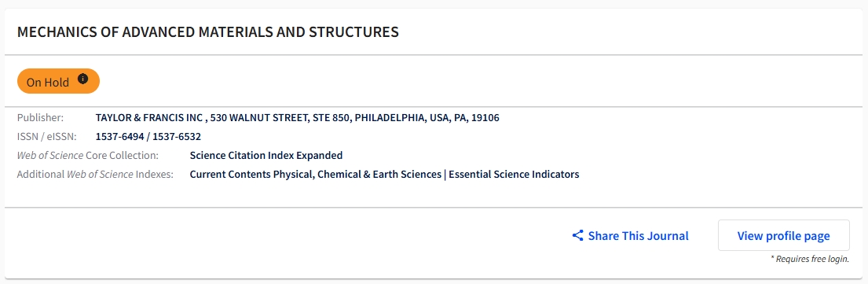868x284 pixels.
Task: Click the ISSN number 1537-6494
Action: coord(119,136)
